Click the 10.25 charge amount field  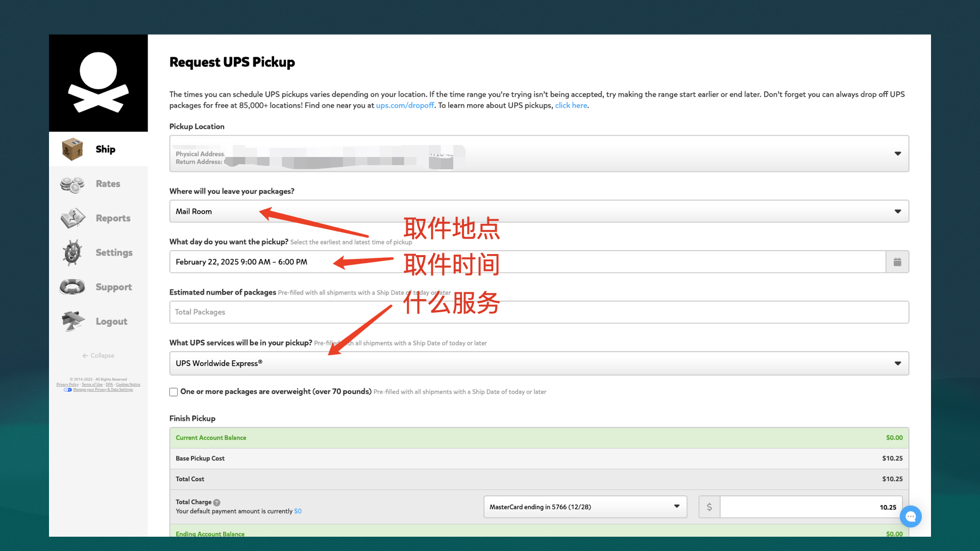(811, 507)
